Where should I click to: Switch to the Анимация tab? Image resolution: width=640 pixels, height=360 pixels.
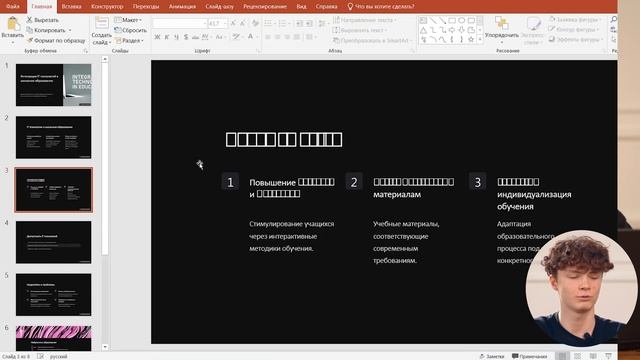182,7
